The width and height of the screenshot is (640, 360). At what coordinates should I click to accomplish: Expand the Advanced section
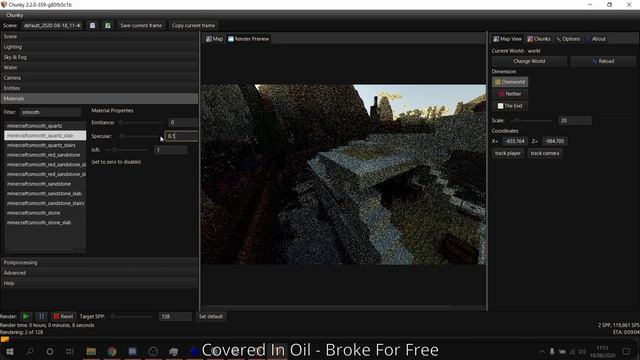pyautogui.click(x=99, y=273)
